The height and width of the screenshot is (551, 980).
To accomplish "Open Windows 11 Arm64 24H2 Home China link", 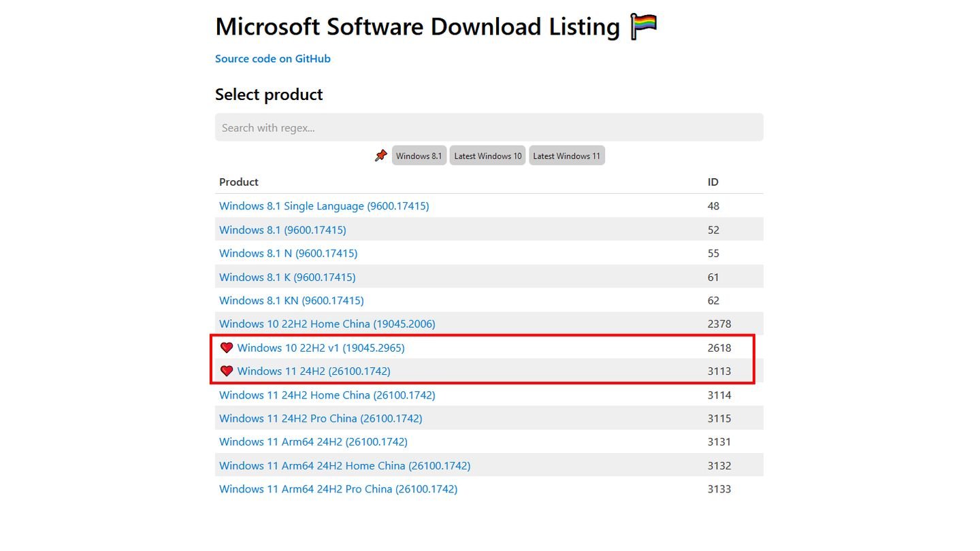I will click(x=344, y=466).
